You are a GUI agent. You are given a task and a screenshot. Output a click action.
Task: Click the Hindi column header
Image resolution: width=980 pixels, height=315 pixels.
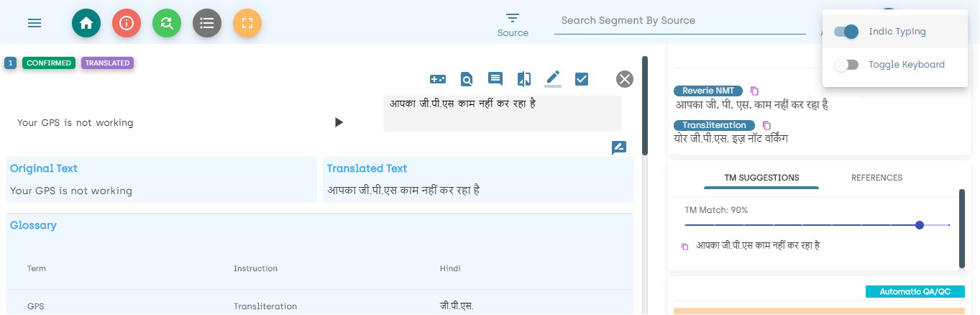[450, 269]
